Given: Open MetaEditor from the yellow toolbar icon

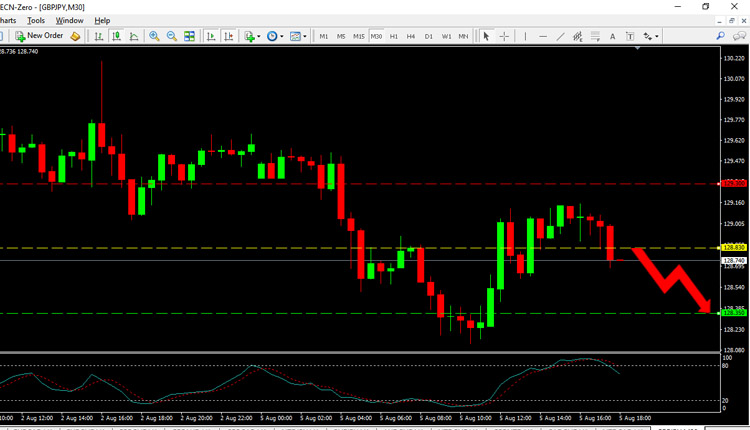Looking at the screenshot, I should (x=75, y=36).
